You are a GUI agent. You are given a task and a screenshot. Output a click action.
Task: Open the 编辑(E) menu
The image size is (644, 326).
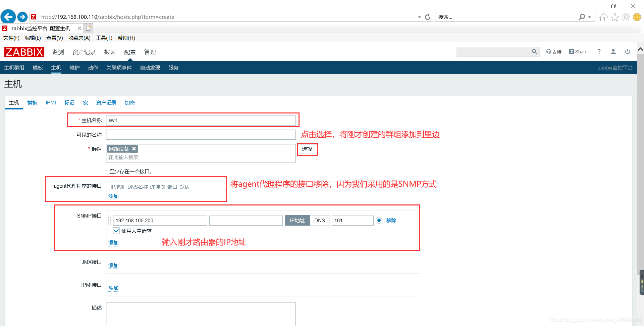tap(33, 38)
